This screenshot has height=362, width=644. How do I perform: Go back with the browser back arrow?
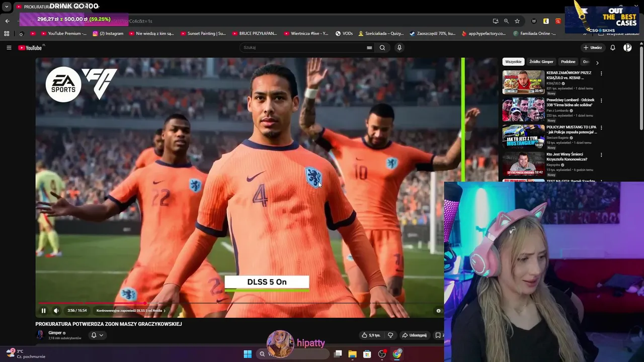tap(7, 21)
